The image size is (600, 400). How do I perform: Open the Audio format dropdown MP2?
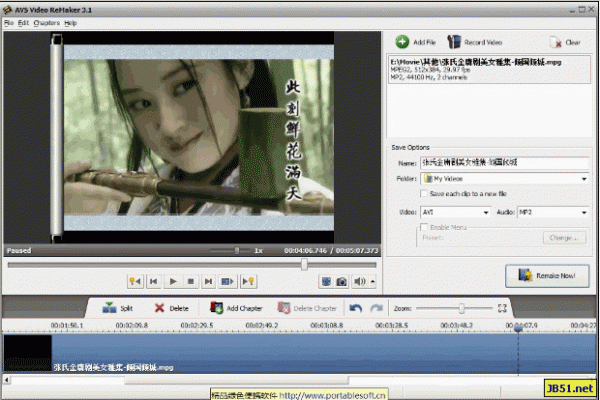pyautogui.click(x=553, y=212)
